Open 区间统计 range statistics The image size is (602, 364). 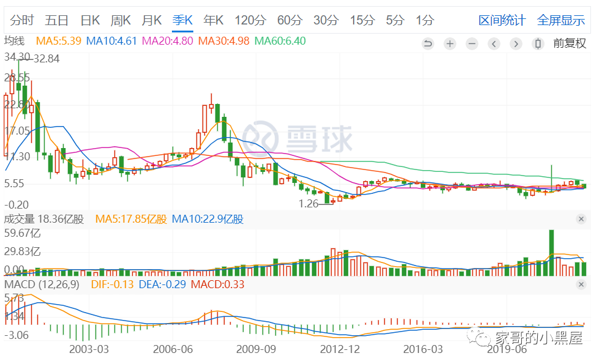point(502,20)
